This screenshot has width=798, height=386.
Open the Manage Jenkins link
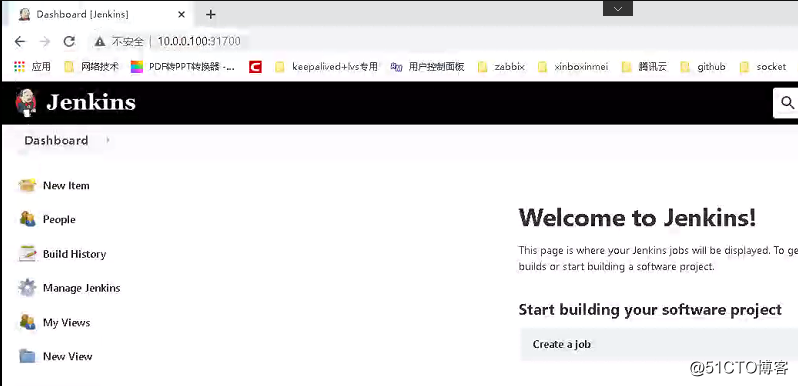pyautogui.click(x=81, y=288)
